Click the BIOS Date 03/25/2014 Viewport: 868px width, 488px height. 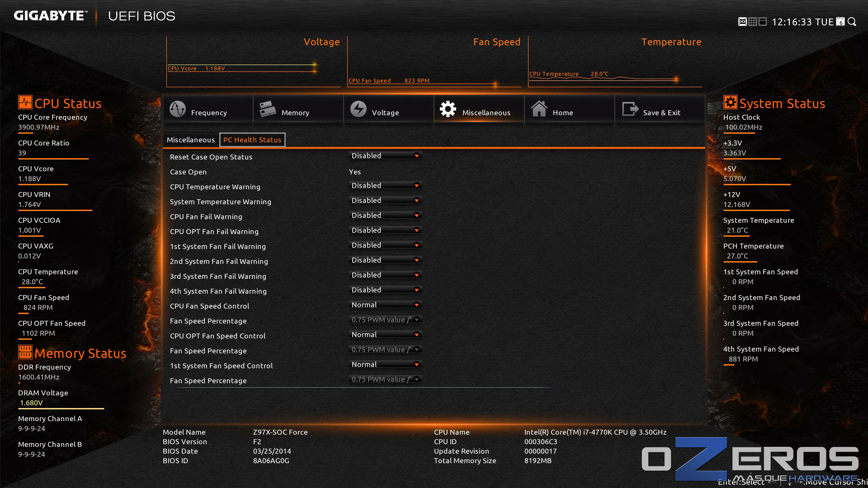(x=272, y=451)
